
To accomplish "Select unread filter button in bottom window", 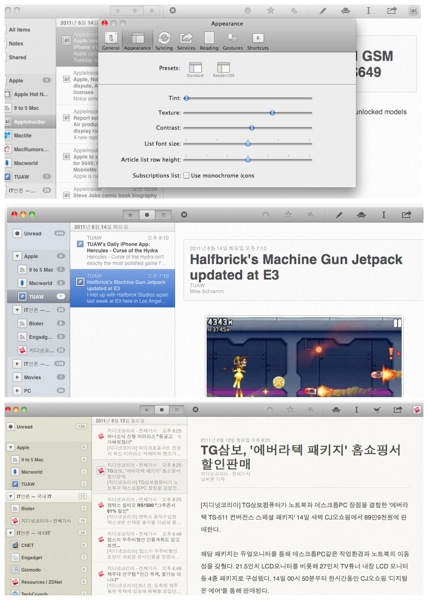I will click(x=162, y=410).
